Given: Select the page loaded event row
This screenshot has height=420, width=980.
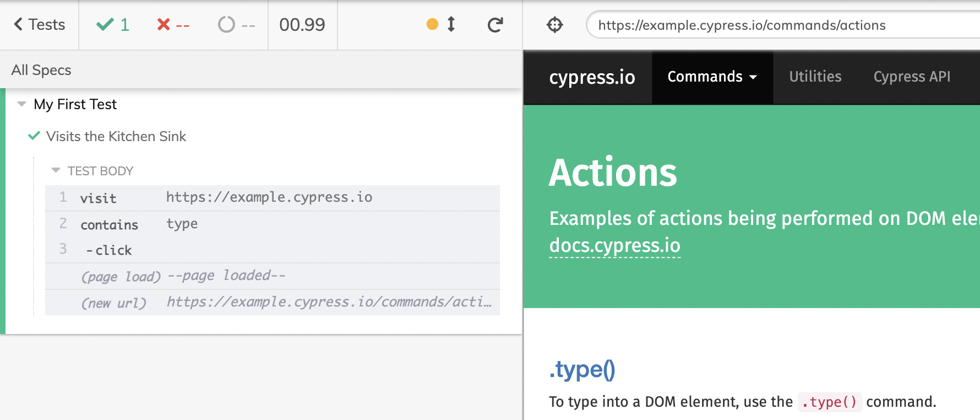Looking at the screenshot, I should coord(273,276).
